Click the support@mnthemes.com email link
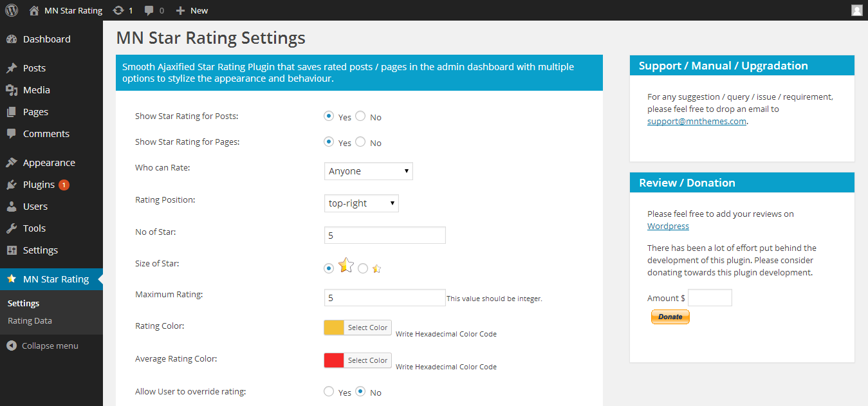The width and height of the screenshot is (868, 406). coord(697,121)
